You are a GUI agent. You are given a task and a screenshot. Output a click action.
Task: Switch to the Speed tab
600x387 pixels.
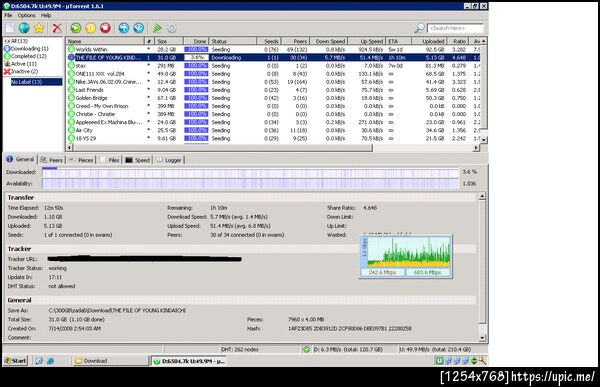click(138, 160)
